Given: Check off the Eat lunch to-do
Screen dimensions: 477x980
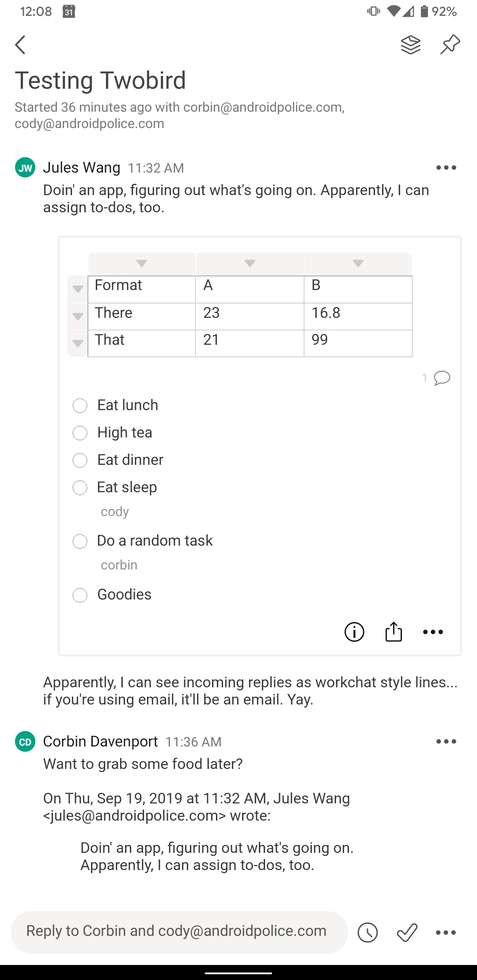Looking at the screenshot, I should [80, 406].
